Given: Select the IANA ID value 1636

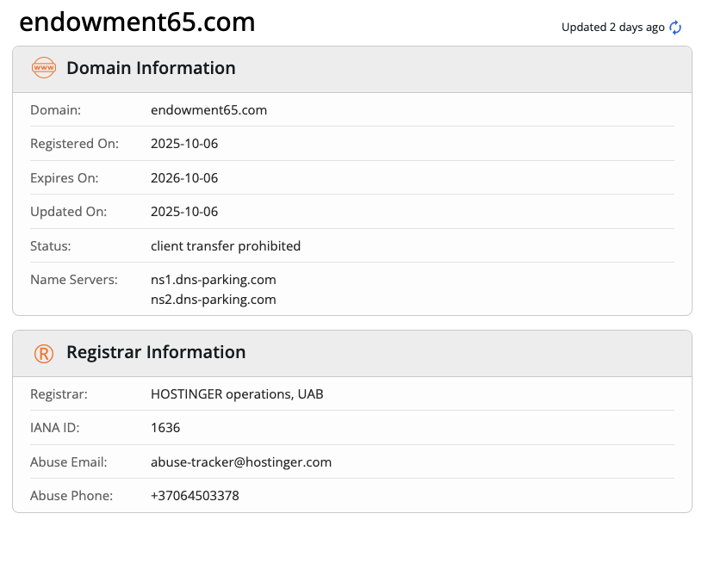Looking at the screenshot, I should (x=165, y=427).
